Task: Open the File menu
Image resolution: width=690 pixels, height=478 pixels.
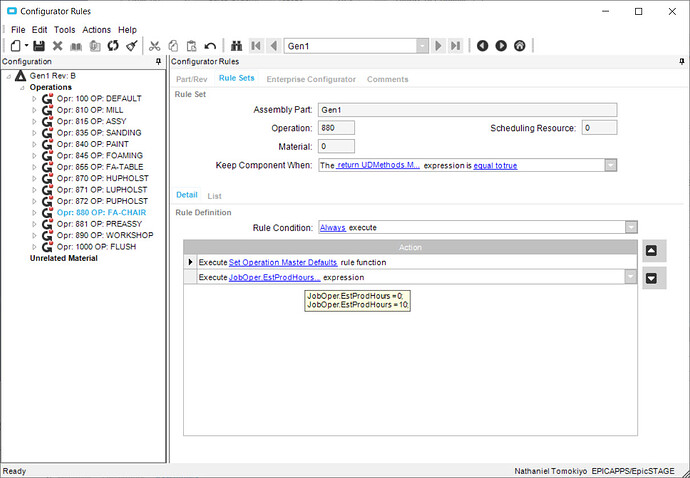Action: (18, 30)
